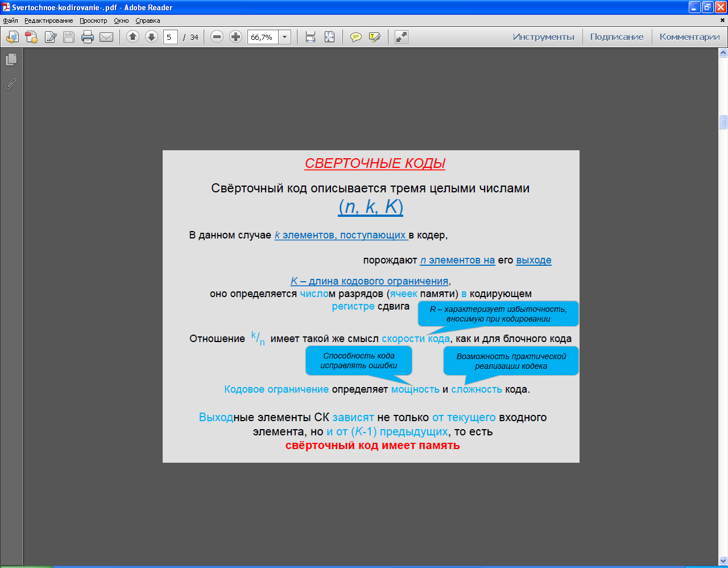The image size is (728, 568).
Task: Close the document with menu bar X
Action: pyautogui.click(x=723, y=20)
